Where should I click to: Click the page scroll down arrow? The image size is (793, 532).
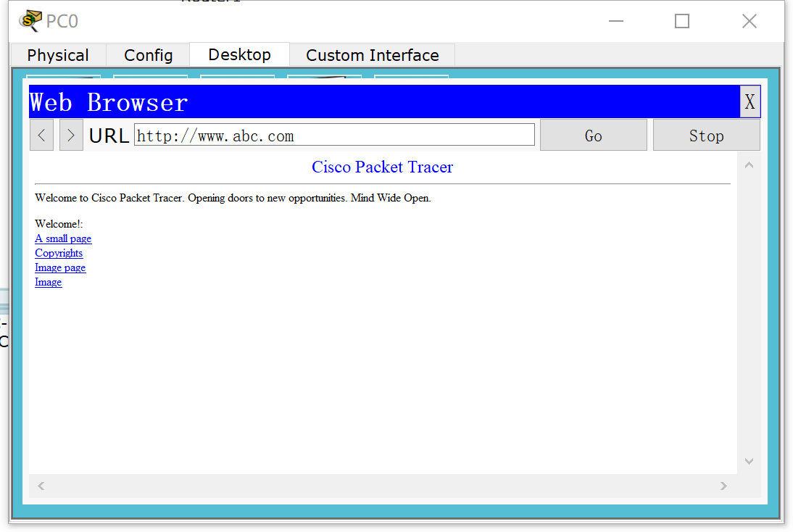749,461
